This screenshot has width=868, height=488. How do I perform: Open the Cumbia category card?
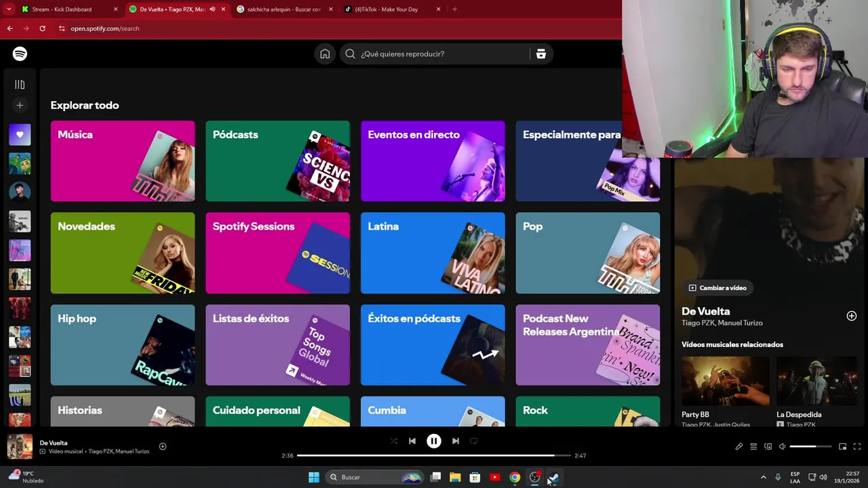tap(433, 411)
